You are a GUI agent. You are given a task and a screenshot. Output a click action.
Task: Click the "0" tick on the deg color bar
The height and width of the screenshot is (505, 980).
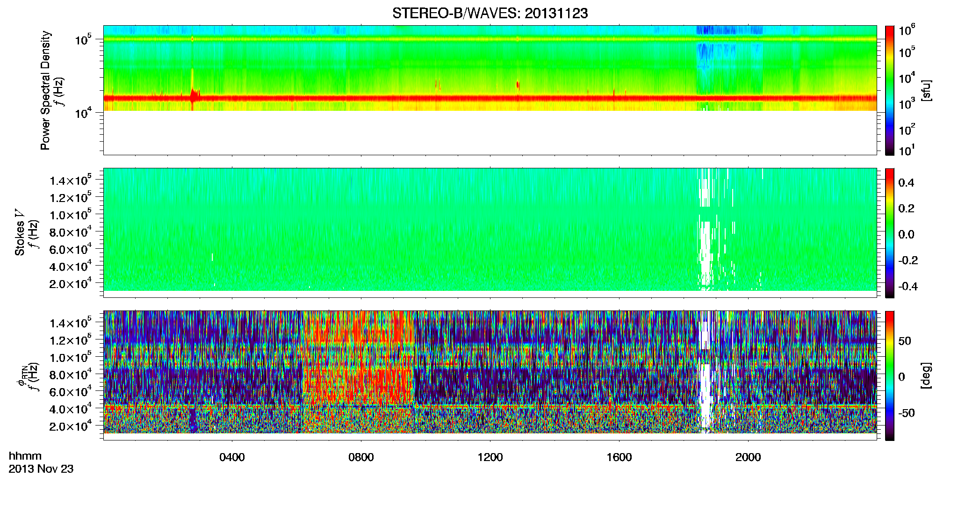[x=901, y=377]
